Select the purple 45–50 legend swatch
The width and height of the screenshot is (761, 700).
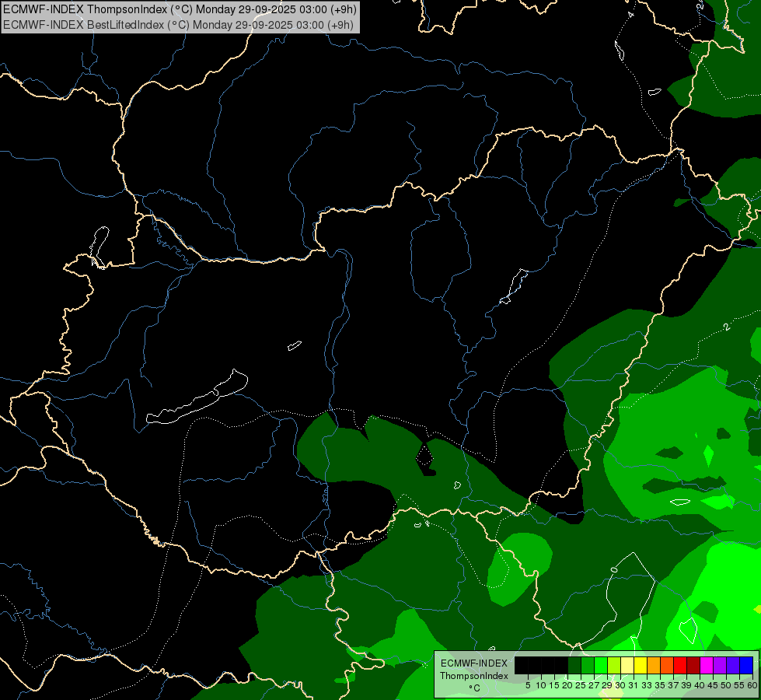click(720, 665)
